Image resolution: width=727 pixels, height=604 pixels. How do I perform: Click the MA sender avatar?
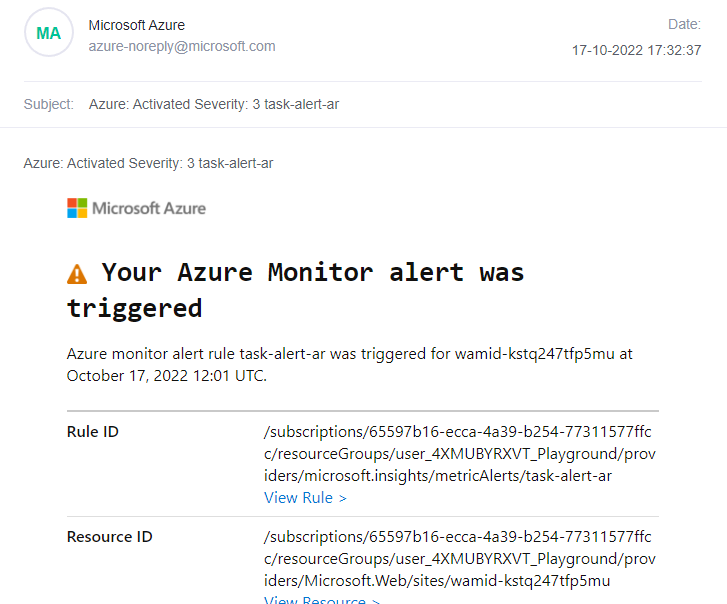coord(48,33)
